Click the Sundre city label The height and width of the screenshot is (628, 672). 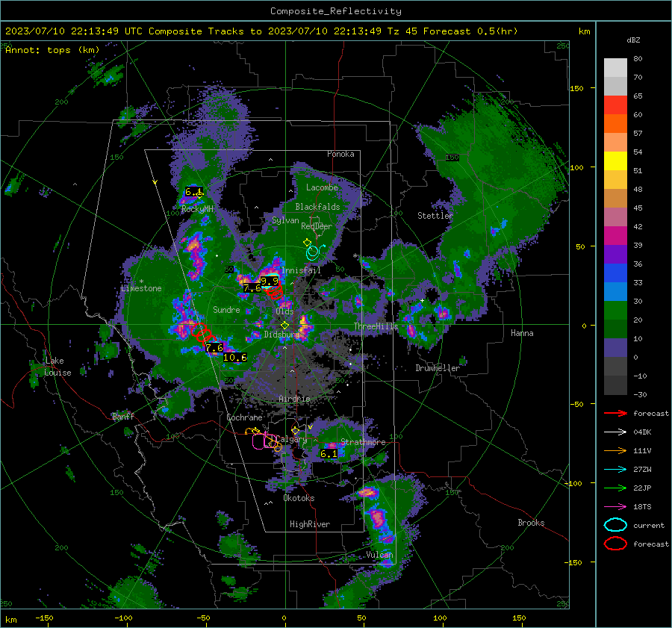pos(226,309)
